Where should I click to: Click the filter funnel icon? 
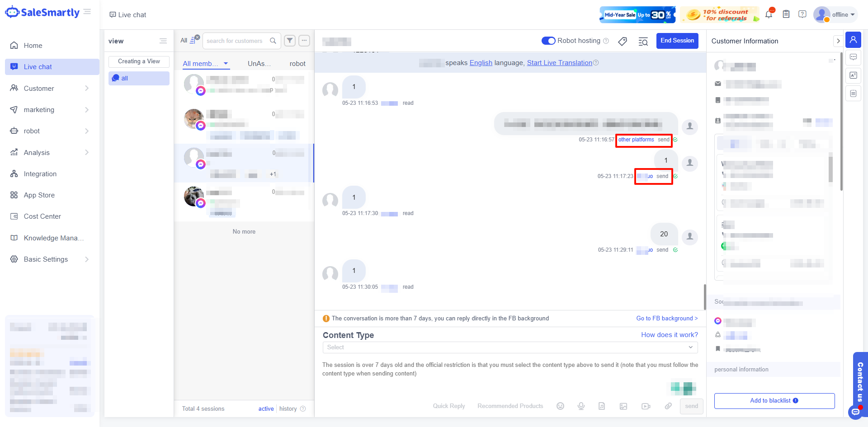tap(290, 41)
